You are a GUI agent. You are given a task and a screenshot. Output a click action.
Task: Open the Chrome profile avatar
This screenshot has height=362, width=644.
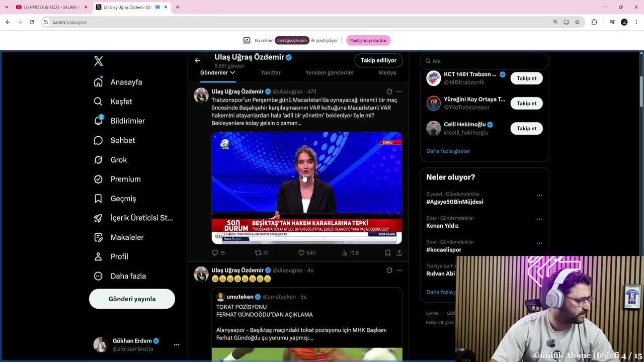coord(624,22)
